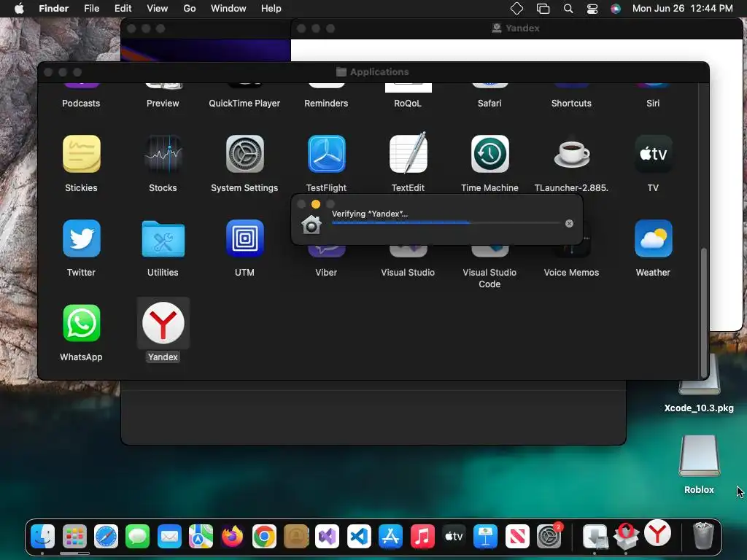
Task: Select the QuickTime Player label
Action: (244, 104)
